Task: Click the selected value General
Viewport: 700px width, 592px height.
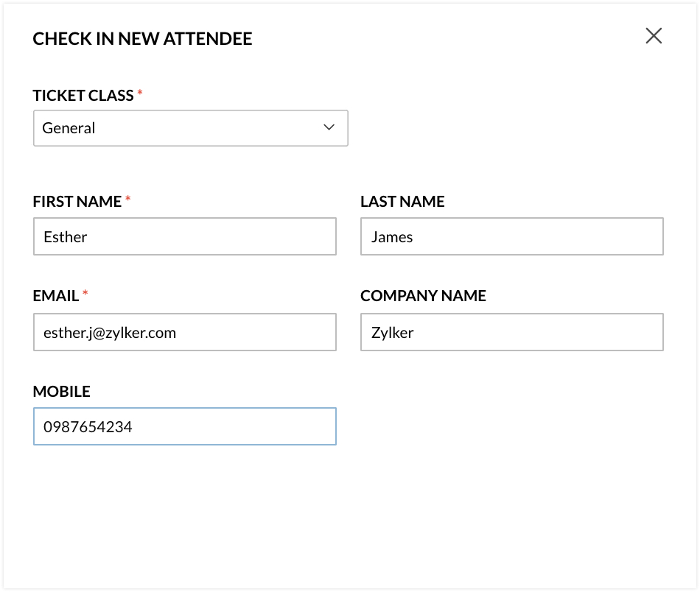Action: coord(69,128)
